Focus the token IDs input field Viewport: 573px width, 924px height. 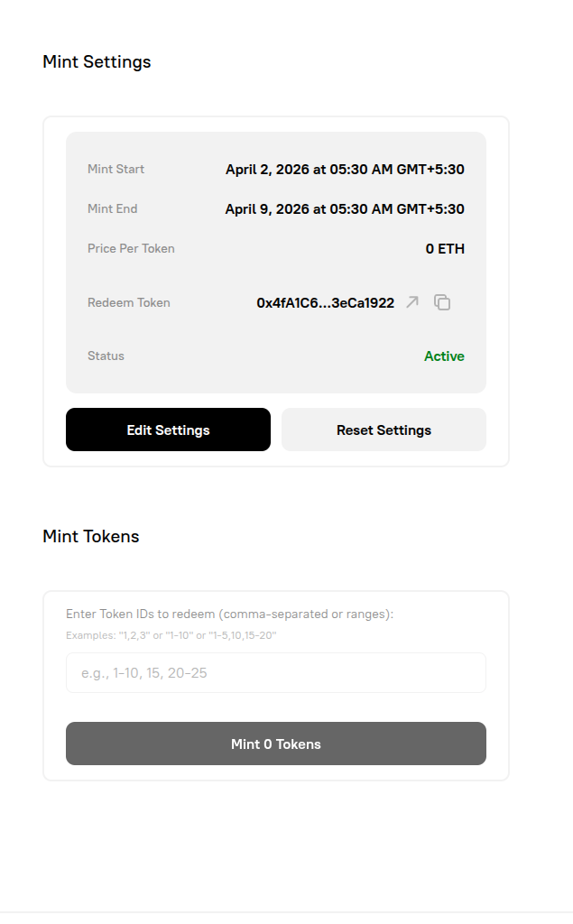point(274,672)
